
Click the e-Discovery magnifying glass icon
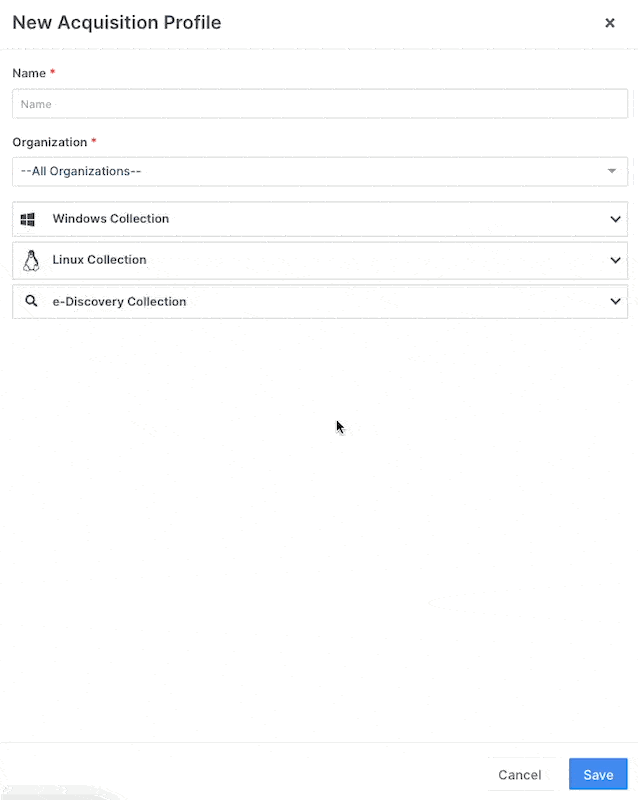[x=31, y=301]
